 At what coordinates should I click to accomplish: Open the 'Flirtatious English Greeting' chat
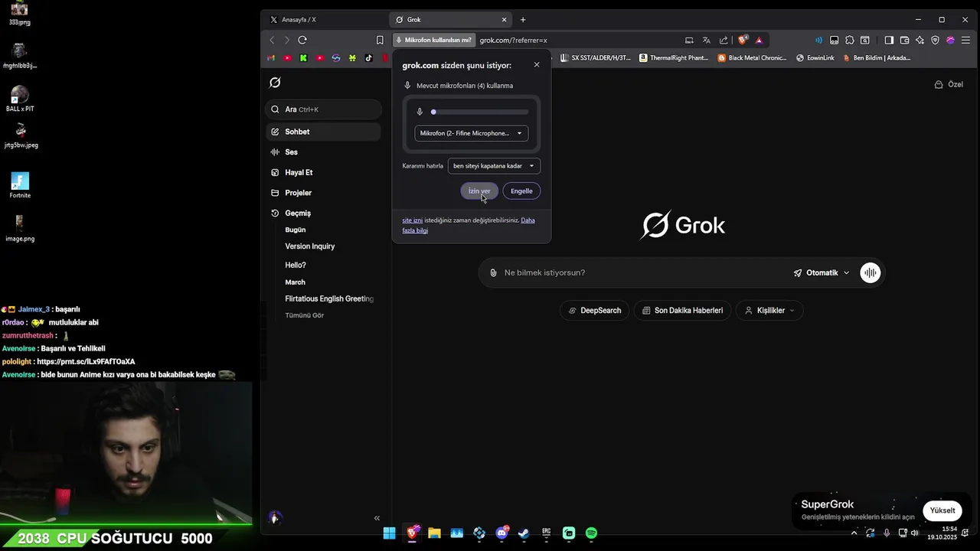pos(329,298)
